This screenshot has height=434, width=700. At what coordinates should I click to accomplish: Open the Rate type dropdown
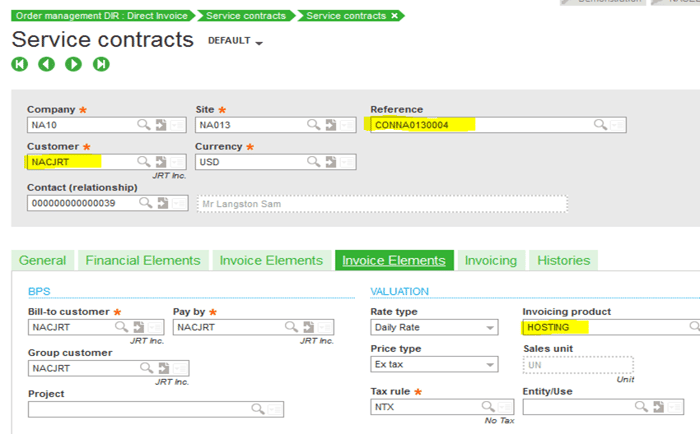point(489,327)
